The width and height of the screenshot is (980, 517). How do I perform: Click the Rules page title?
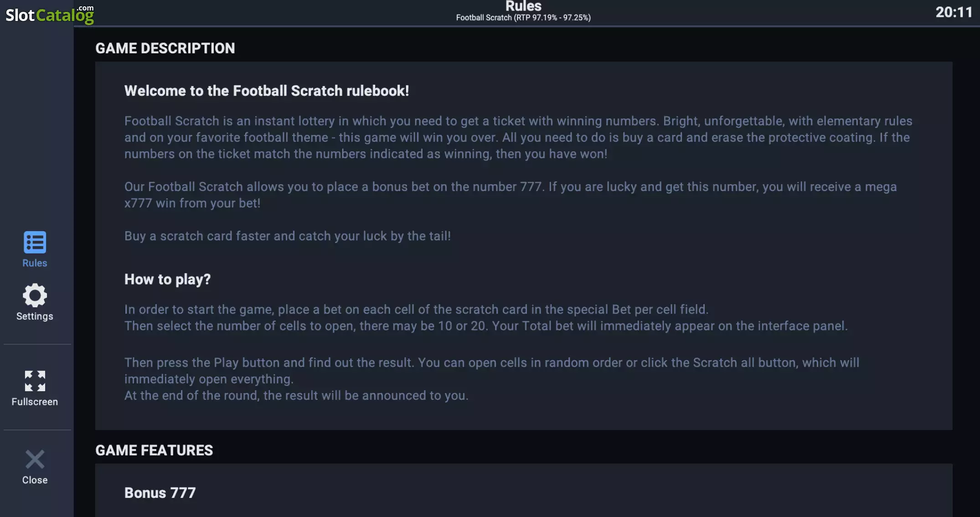click(523, 6)
